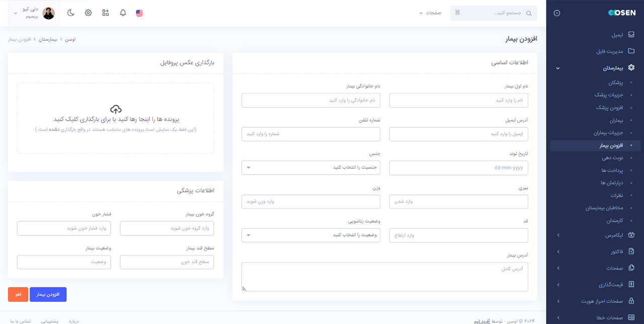Open settings via the gear icon

[x=88, y=13]
